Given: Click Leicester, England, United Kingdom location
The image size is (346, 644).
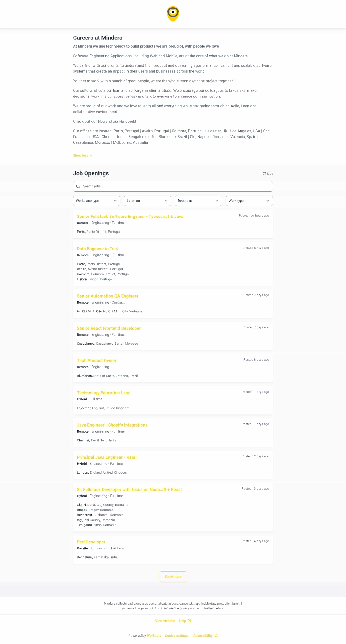Looking at the screenshot, I should [x=103, y=408].
